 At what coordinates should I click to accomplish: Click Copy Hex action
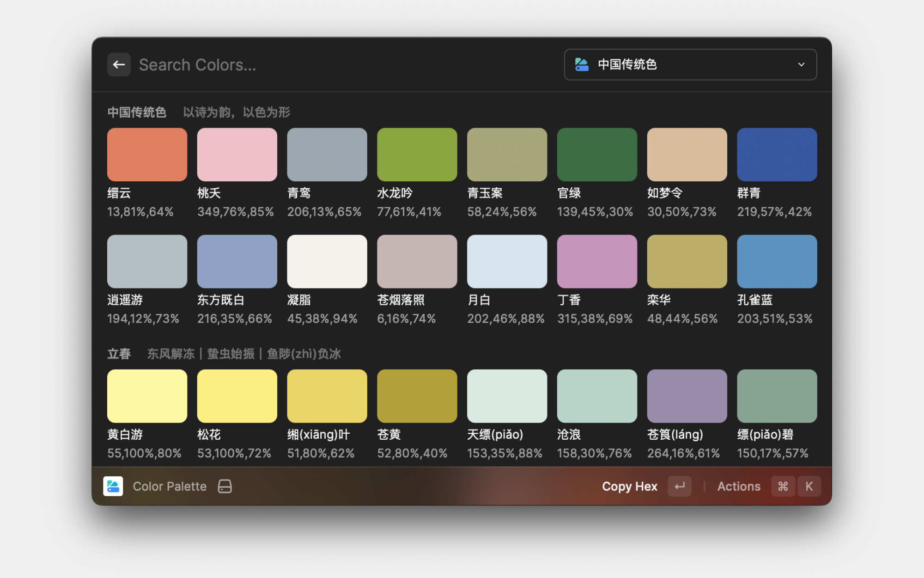coord(629,486)
